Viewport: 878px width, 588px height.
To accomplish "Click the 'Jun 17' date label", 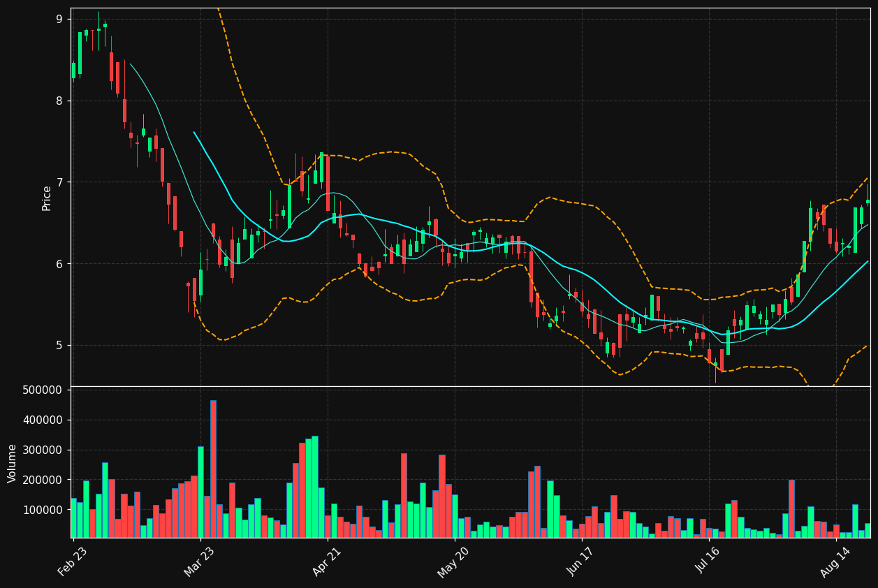I will (581, 561).
